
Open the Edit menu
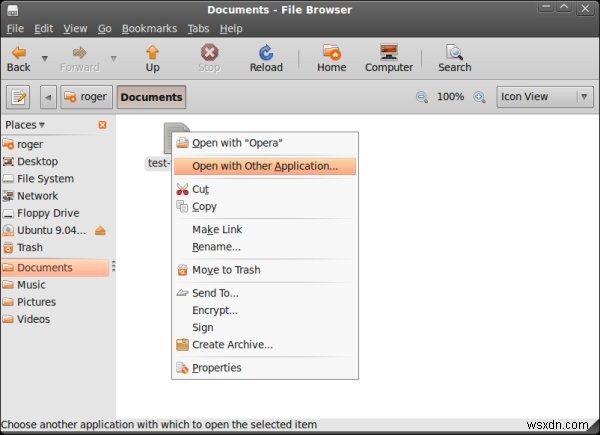point(44,29)
